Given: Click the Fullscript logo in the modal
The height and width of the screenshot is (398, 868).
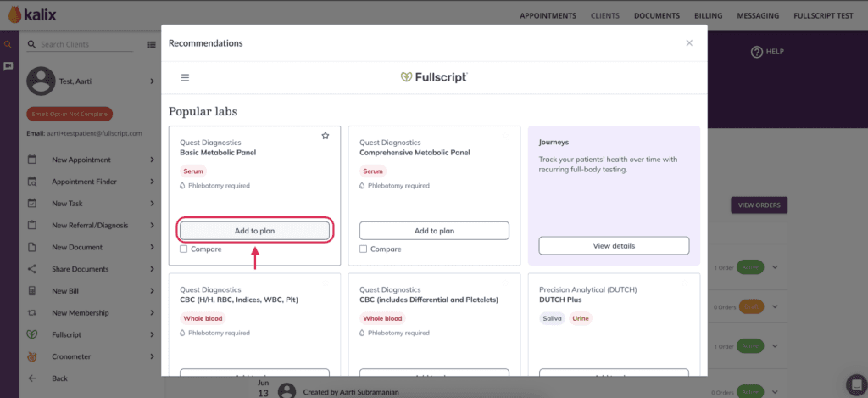Looking at the screenshot, I should (x=434, y=77).
